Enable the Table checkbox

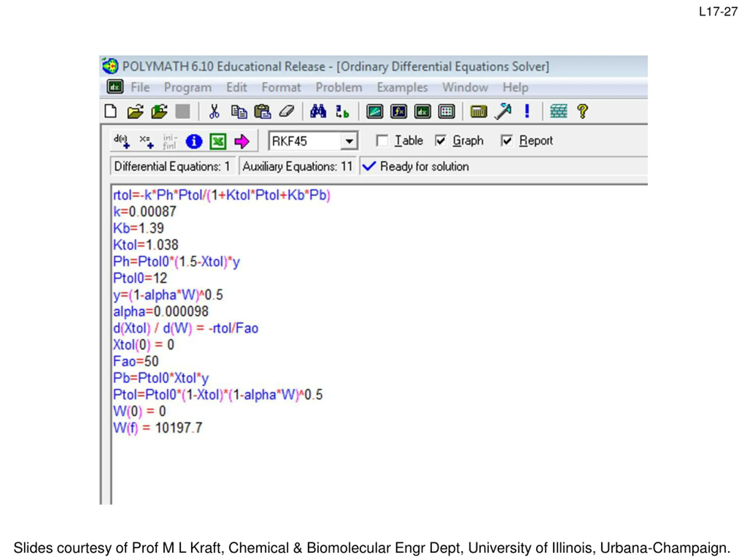click(x=382, y=141)
